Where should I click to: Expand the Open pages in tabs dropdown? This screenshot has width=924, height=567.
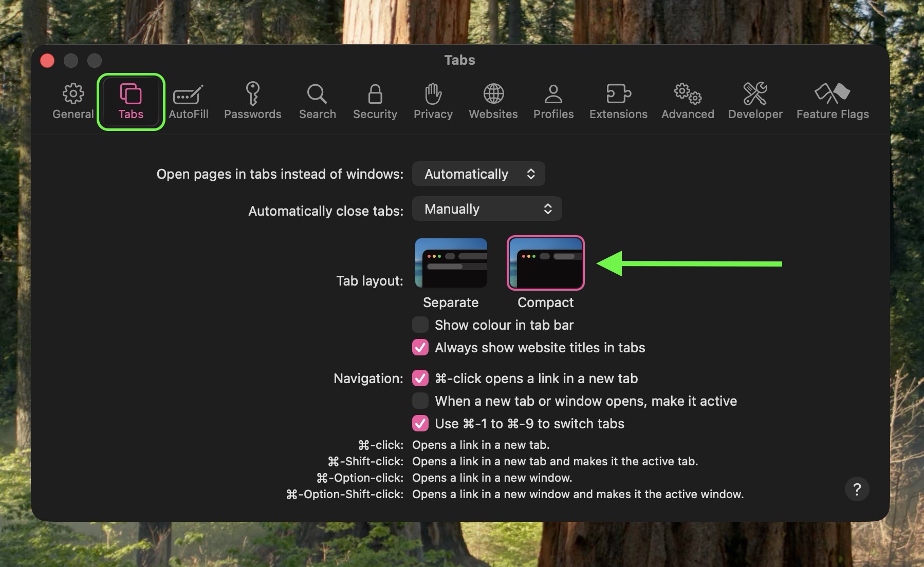[x=478, y=174]
